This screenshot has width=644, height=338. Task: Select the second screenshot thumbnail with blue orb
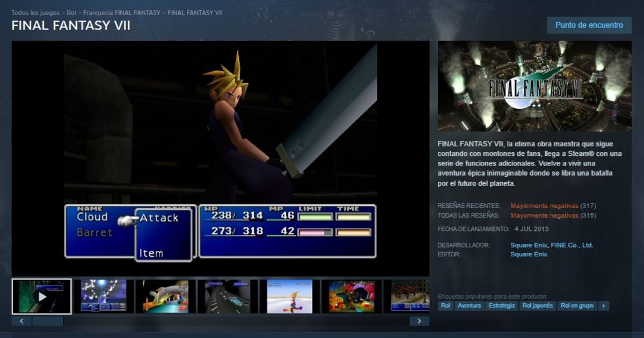[x=104, y=296]
